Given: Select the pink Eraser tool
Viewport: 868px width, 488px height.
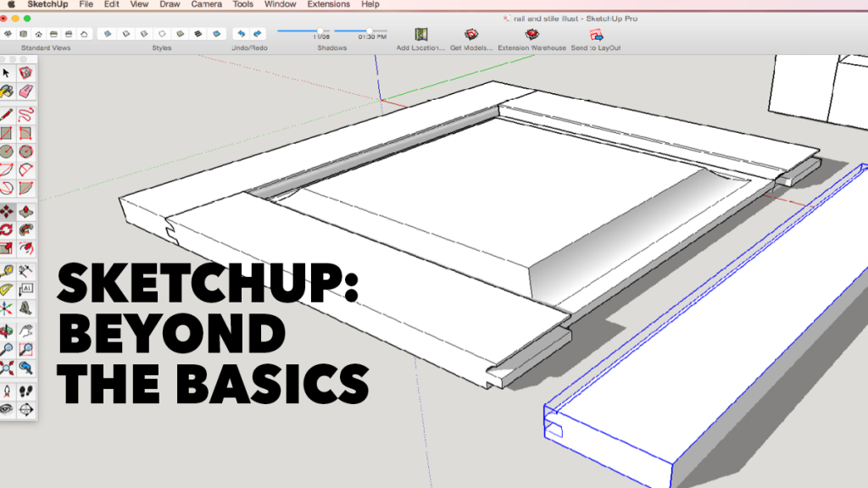Looking at the screenshot, I should tap(25, 91).
